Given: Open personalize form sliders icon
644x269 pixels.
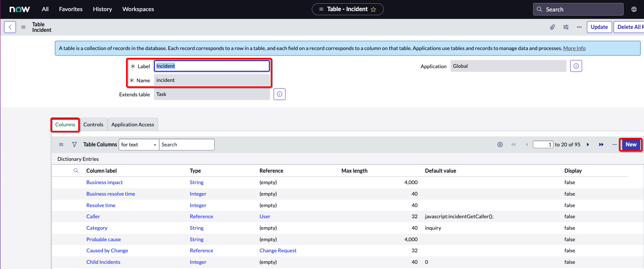Looking at the screenshot, I should click(566, 27).
